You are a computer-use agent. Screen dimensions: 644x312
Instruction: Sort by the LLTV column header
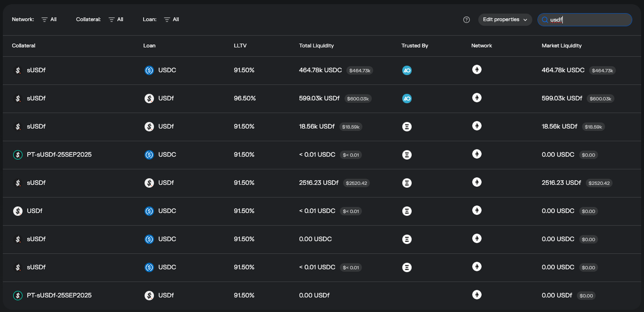click(240, 46)
